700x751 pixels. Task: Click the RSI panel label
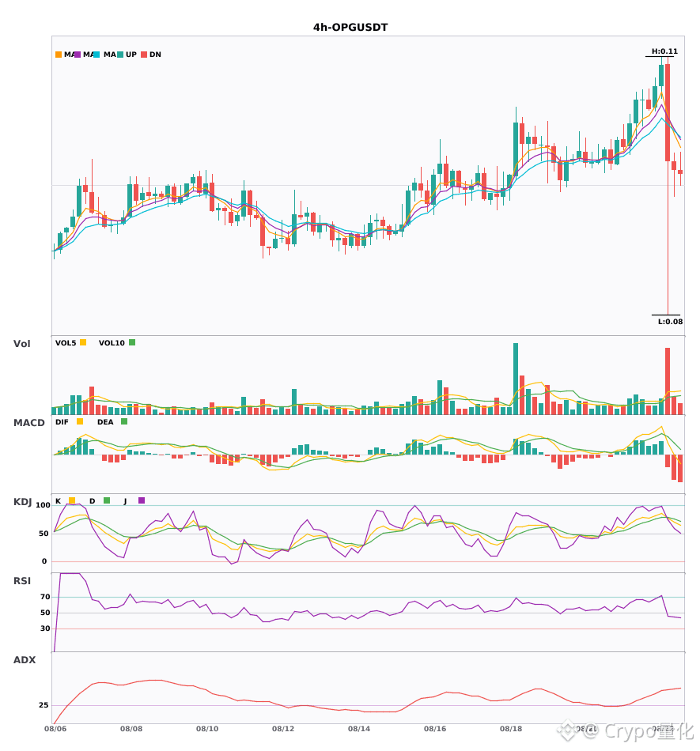pyautogui.click(x=22, y=581)
